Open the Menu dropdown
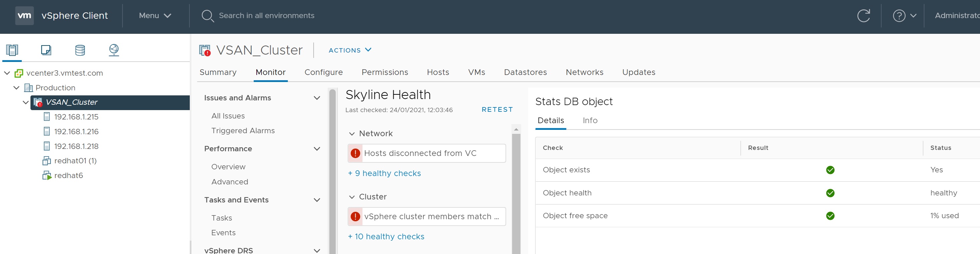Viewport: 980px width, 254px height. click(155, 16)
